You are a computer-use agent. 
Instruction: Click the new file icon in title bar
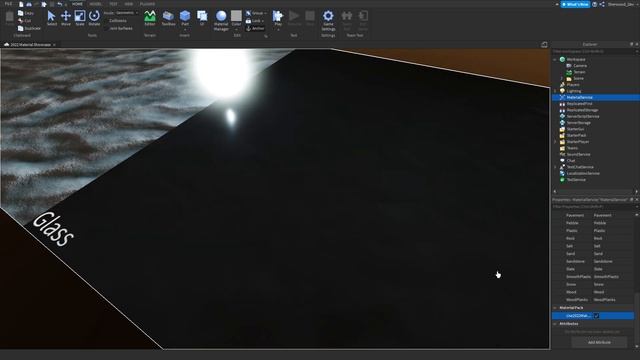click(x=21, y=4)
